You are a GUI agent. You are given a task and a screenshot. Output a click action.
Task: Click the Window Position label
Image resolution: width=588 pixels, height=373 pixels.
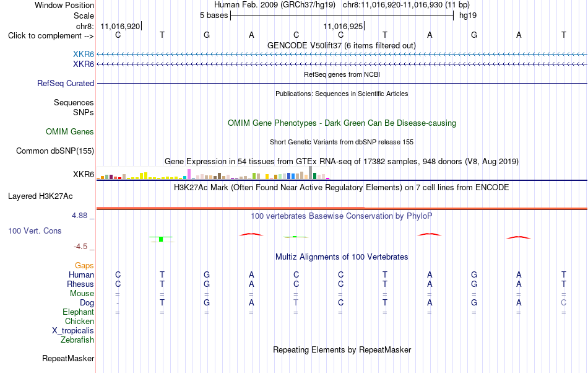(x=64, y=5)
